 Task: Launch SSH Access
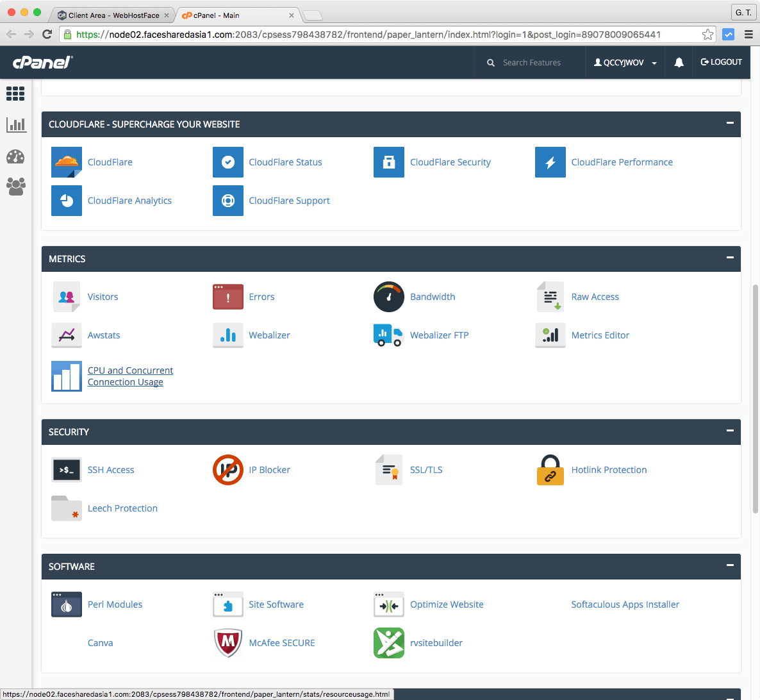[x=67, y=470]
